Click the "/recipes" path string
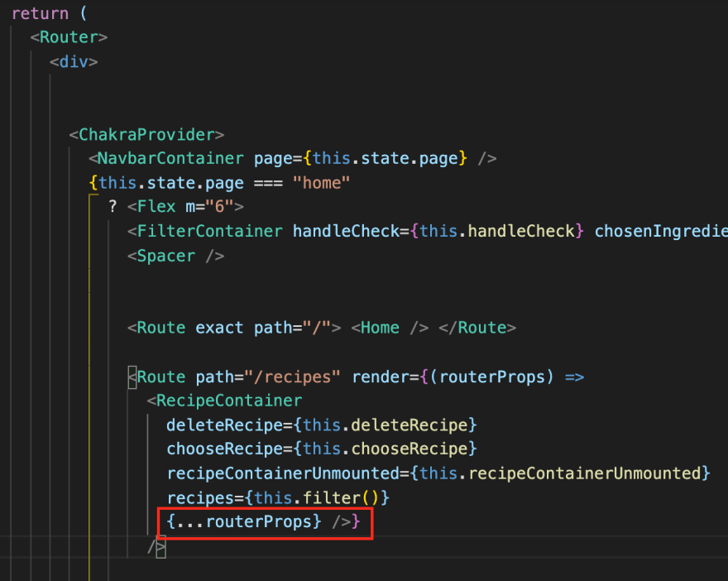Viewport: 728px width, 581px height. (293, 377)
